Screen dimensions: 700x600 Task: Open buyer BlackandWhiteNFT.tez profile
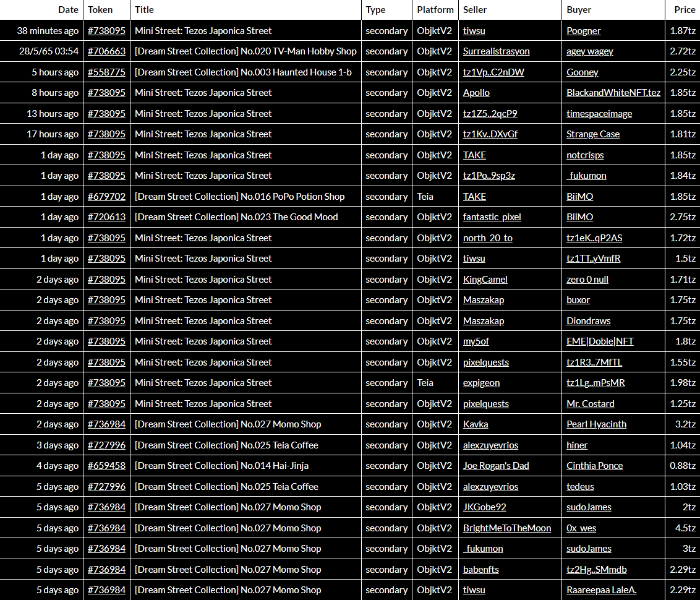coord(613,93)
